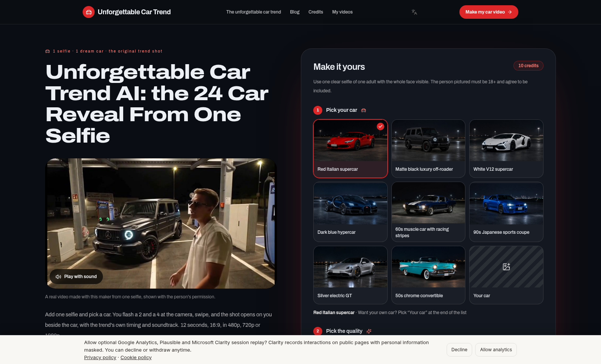Click the 10 credits badge

point(529,66)
